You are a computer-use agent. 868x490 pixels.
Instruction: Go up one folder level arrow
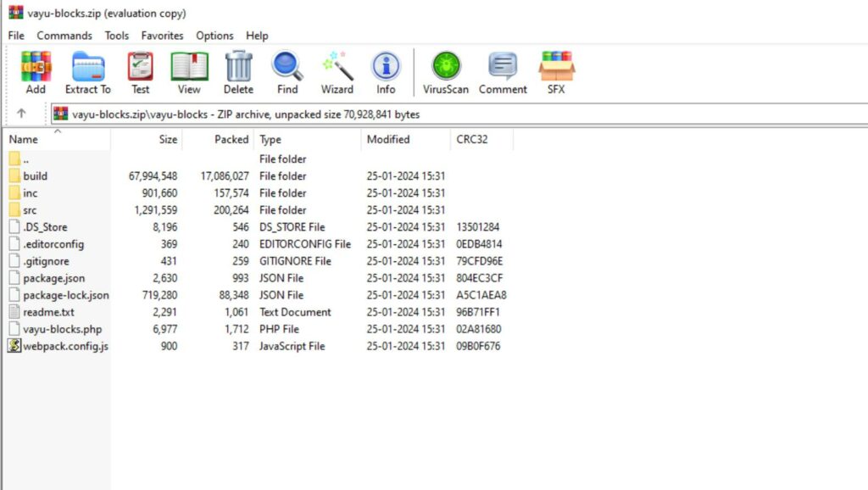pos(21,114)
